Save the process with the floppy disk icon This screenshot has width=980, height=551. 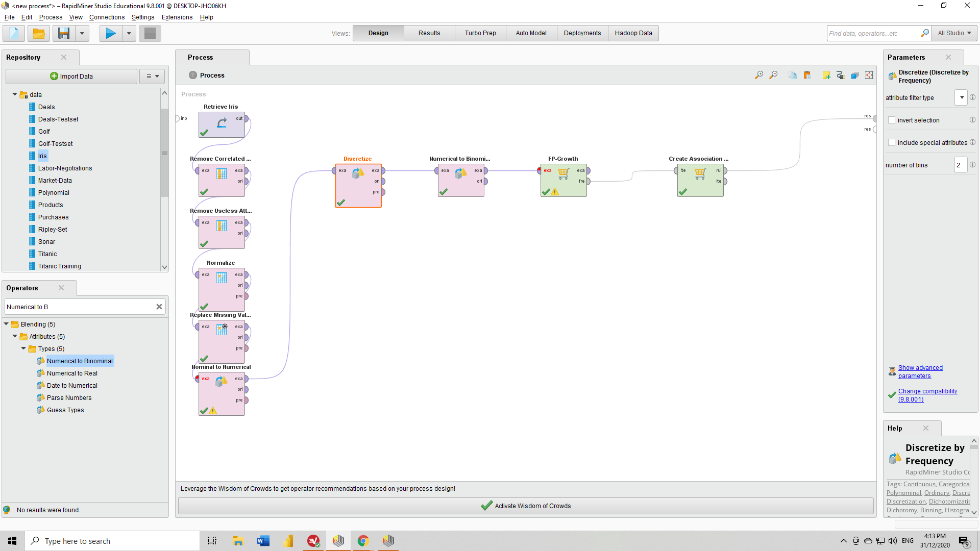[x=64, y=34]
